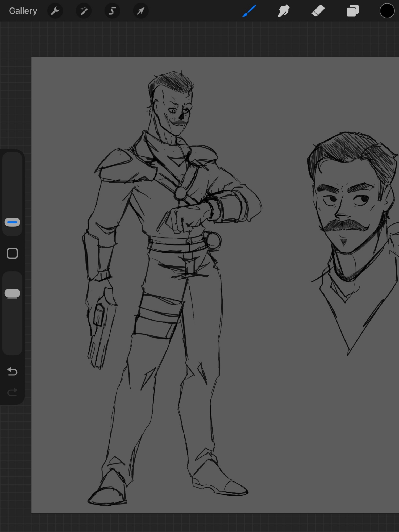Click the round medallion on the chest
Image resolution: width=399 pixels, height=532 pixels.
tap(180, 193)
